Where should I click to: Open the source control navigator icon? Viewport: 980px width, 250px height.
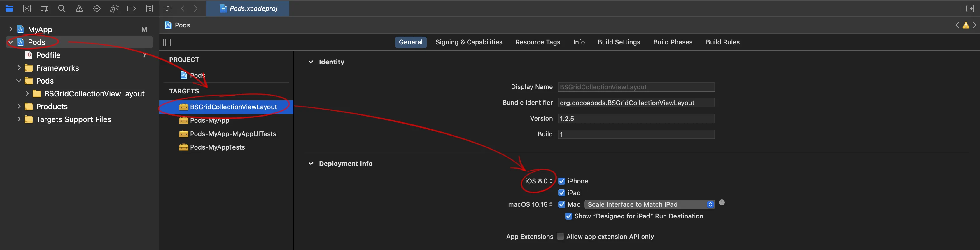(27, 8)
